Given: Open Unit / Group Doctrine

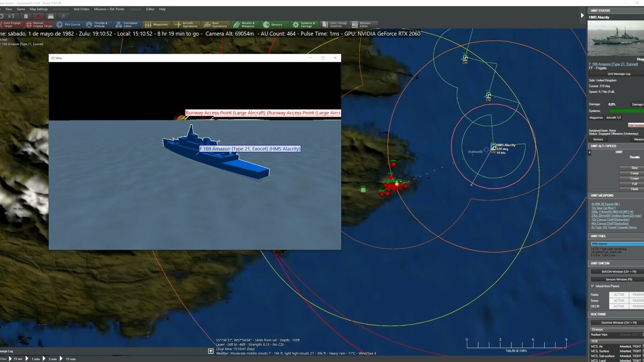Looking at the screenshot, I should click(x=334, y=25).
